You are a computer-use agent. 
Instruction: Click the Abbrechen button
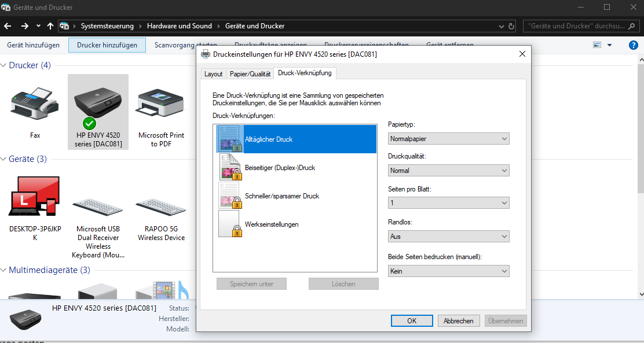pos(458,321)
